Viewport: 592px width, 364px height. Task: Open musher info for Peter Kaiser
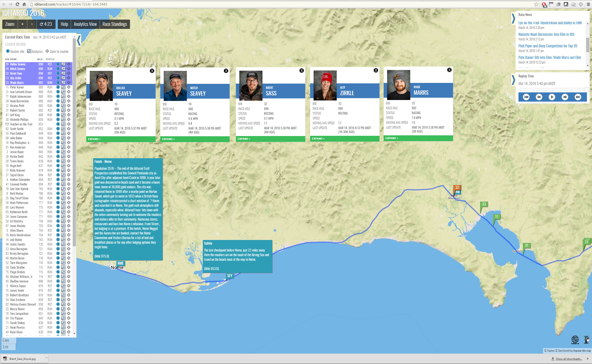58,87
